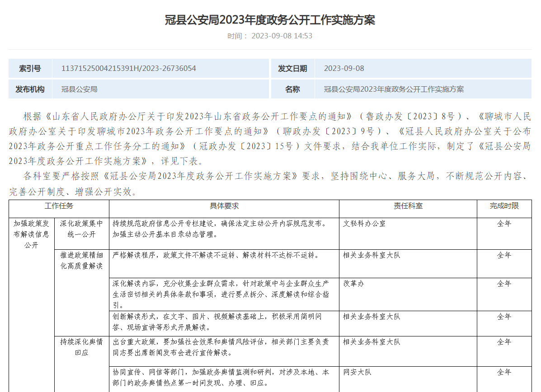
Task: Click the 名称 label cell
Action: pyautogui.click(x=292, y=89)
